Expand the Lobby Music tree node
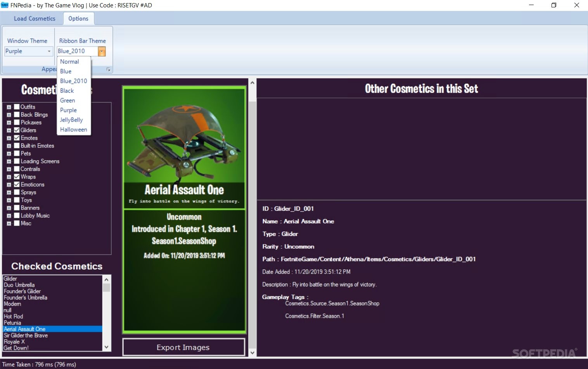 [x=9, y=216]
